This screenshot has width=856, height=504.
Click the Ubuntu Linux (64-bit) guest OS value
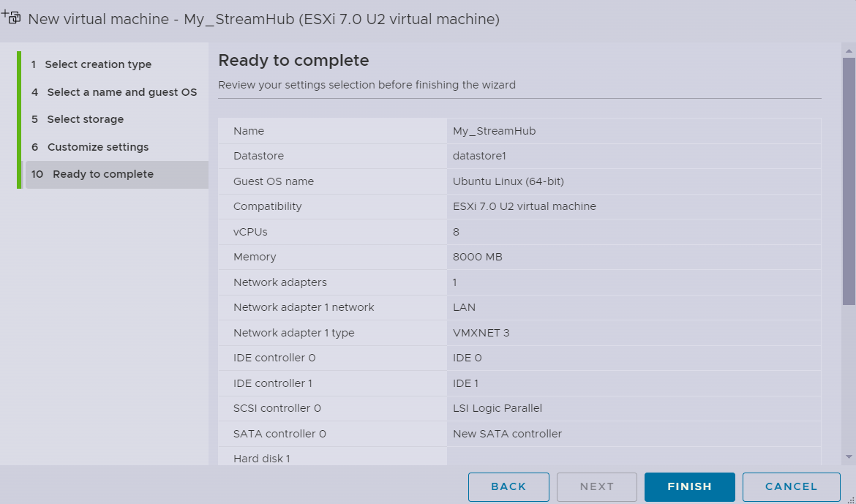pos(508,181)
